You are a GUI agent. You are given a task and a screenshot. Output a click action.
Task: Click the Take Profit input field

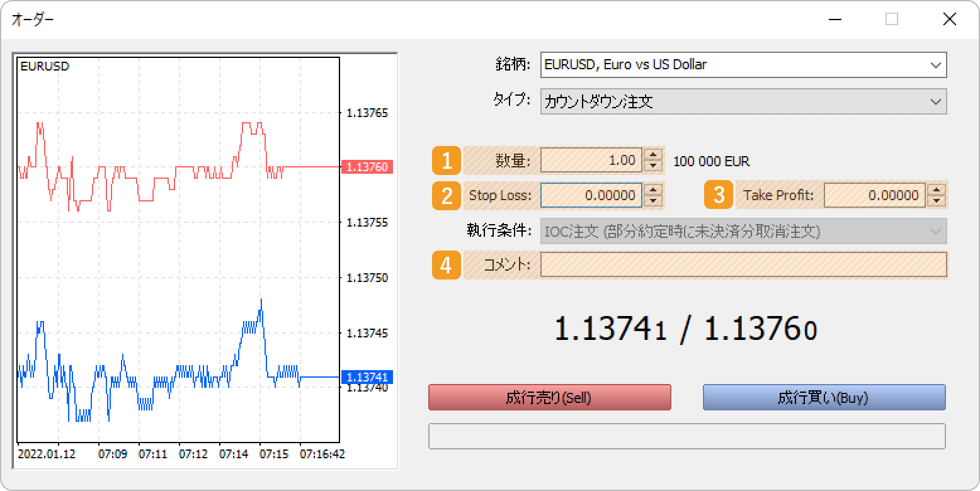pyautogui.click(x=875, y=195)
